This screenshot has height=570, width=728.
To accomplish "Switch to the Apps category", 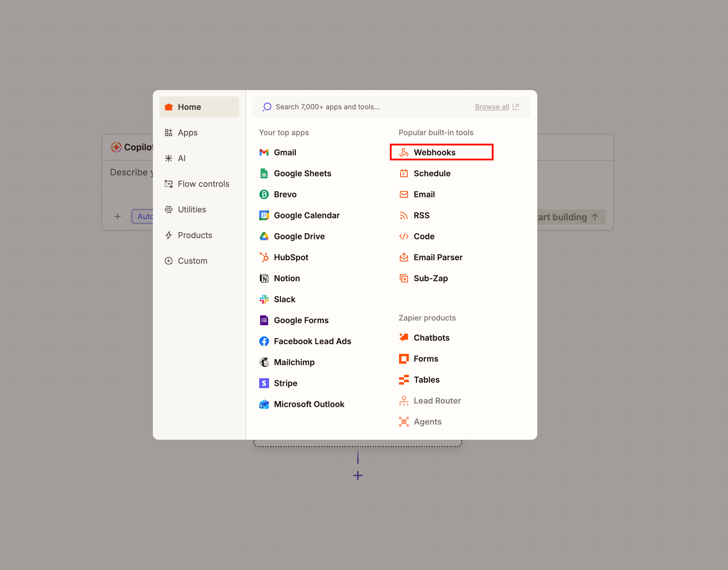I will [x=199, y=133].
